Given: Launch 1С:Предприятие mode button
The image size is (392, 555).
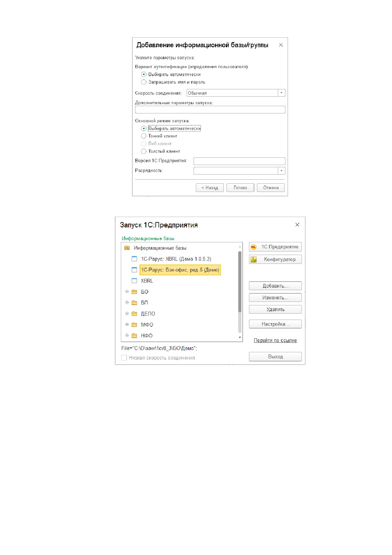Looking at the screenshot, I should coord(275,247).
